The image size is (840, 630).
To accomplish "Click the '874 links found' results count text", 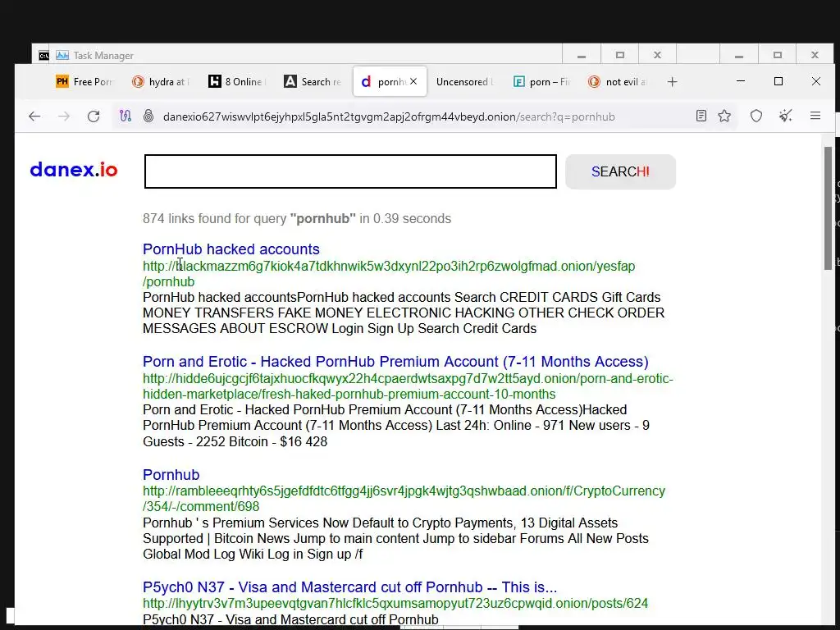I will coord(297,218).
